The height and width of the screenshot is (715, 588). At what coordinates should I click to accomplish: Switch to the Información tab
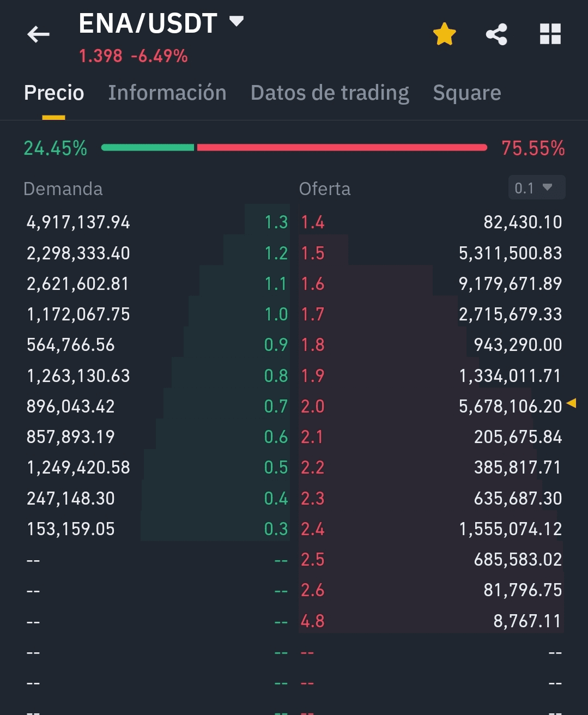[167, 93]
